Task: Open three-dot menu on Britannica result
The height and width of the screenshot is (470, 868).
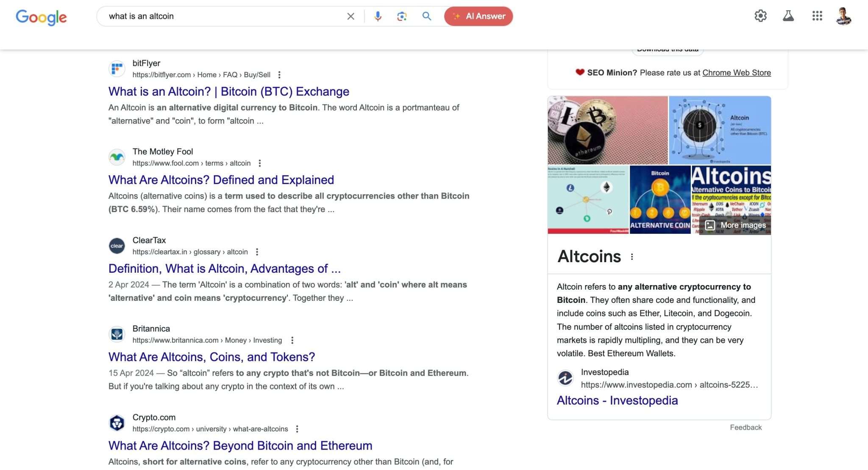Action: pos(291,340)
